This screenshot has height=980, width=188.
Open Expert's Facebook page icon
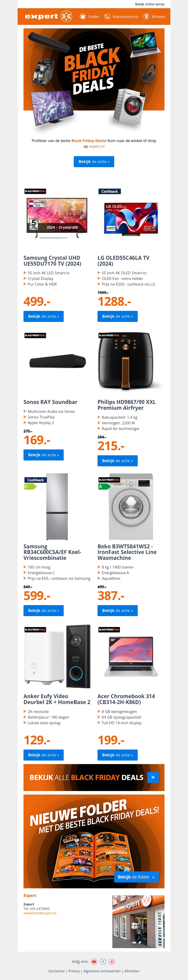pyautogui.click(x=103, y=961)
